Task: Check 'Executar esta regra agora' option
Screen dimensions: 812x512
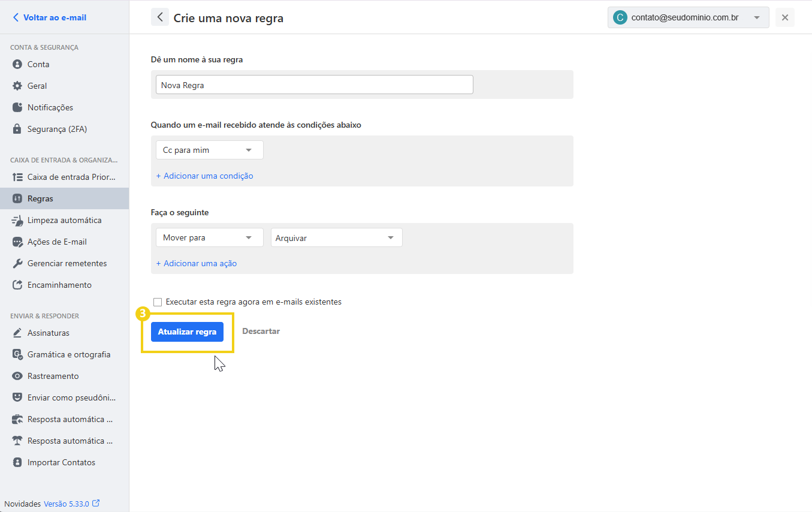Action: coord(158,302)
